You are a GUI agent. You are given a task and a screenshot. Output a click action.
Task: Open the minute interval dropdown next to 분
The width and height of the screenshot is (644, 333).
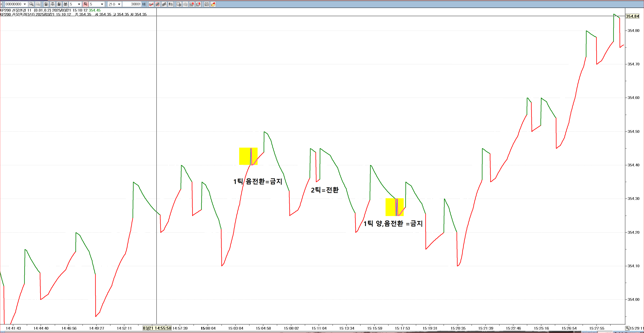79,4
